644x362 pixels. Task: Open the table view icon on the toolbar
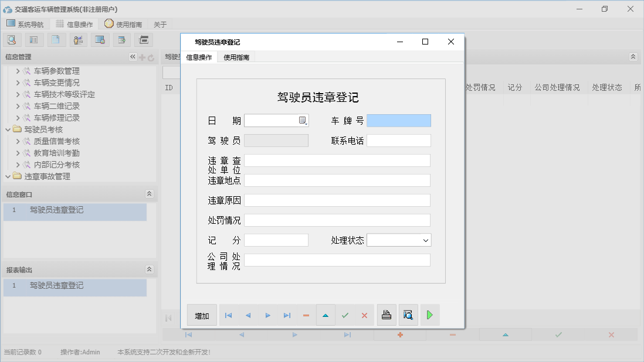[x=34, y=39]
